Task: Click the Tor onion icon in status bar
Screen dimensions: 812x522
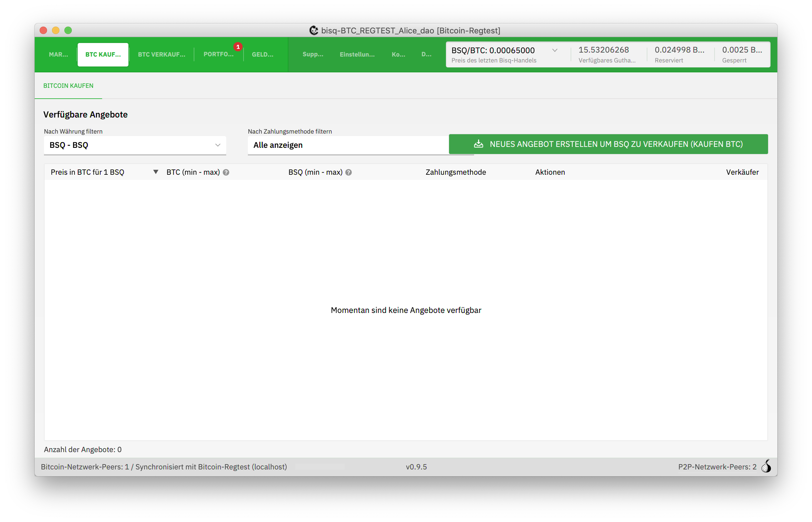Action: click(x=766, y=466)
